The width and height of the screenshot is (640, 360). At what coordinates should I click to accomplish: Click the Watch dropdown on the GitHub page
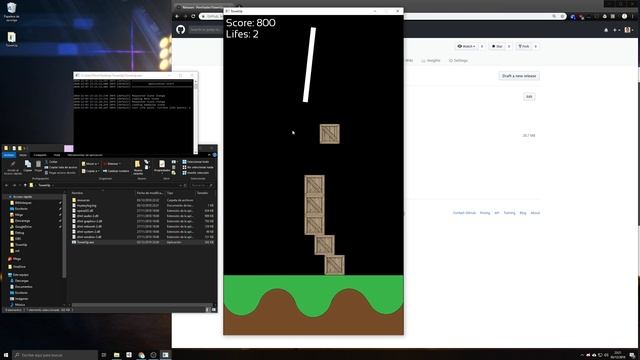click(x=466, y=47)
